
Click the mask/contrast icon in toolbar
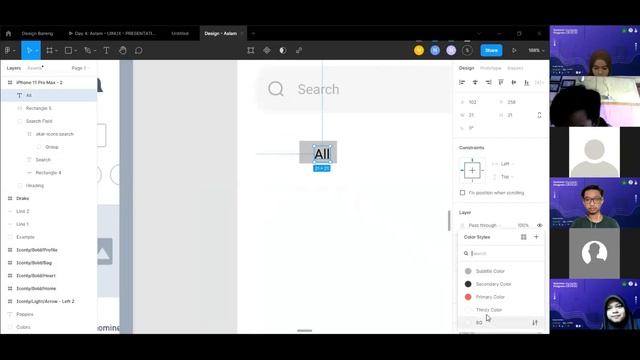point(283,50)
